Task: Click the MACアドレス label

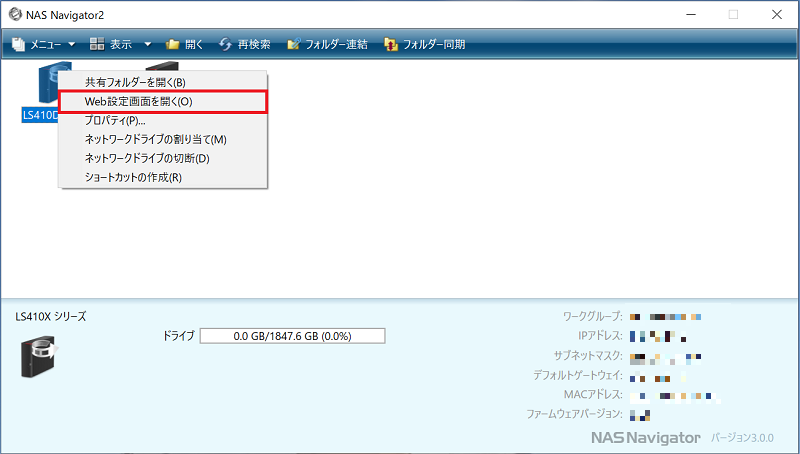Action: [593, 394]
